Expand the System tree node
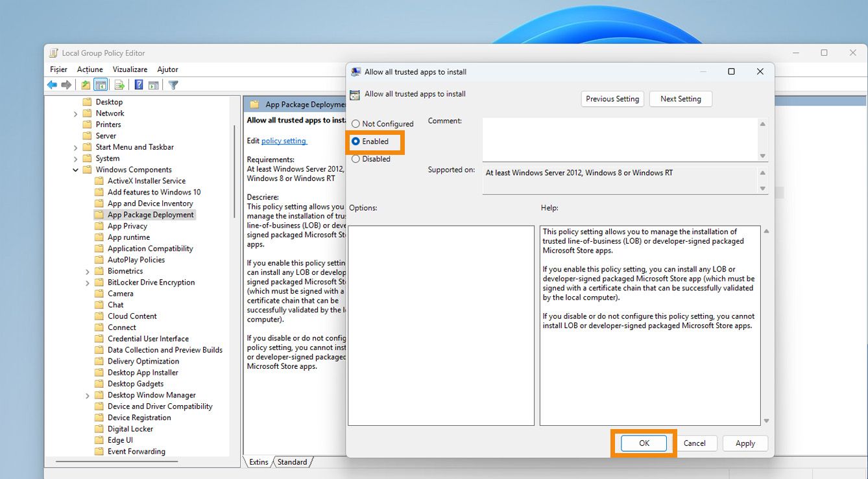 pyautogui.click(x=76, y=158)
